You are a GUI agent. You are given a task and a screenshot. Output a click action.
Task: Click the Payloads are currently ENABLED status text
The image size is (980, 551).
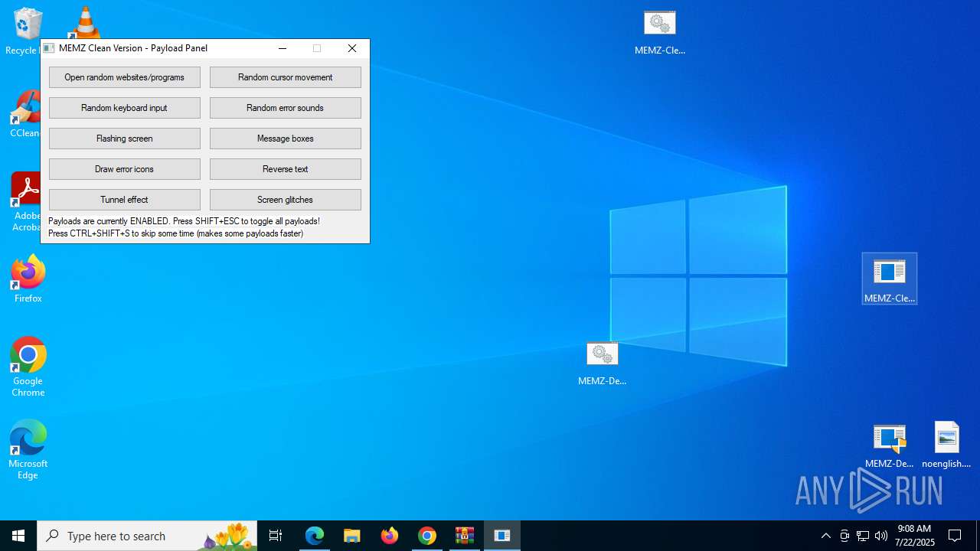tap(184, 221)
